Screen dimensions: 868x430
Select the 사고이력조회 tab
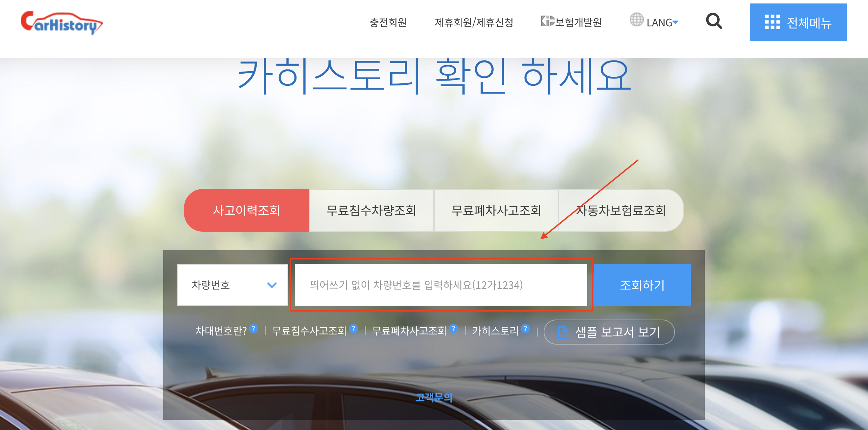[247, 210]
